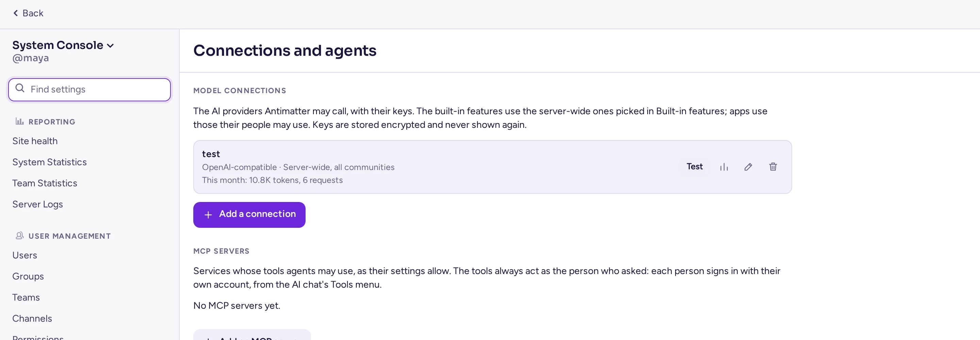Open System Statistics in the sidebar
This screenshot has width=980, height=340.
pos(49,162)
